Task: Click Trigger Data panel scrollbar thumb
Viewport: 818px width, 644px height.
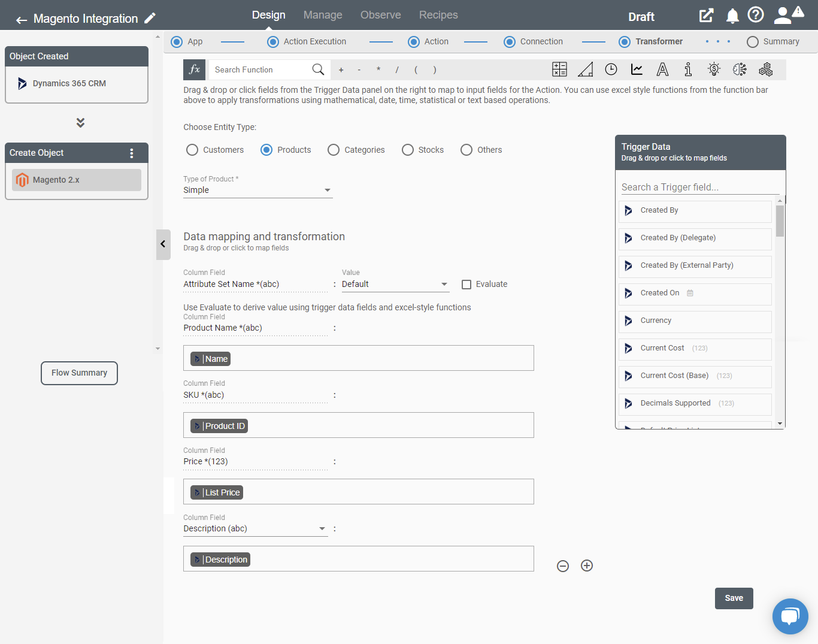Action: pos(780,221)
